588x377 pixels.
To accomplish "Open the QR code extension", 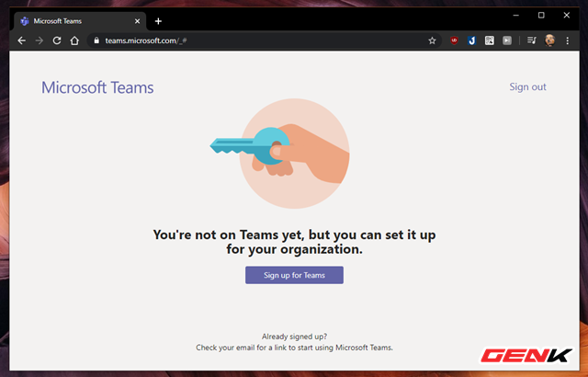I will [490, 40].
